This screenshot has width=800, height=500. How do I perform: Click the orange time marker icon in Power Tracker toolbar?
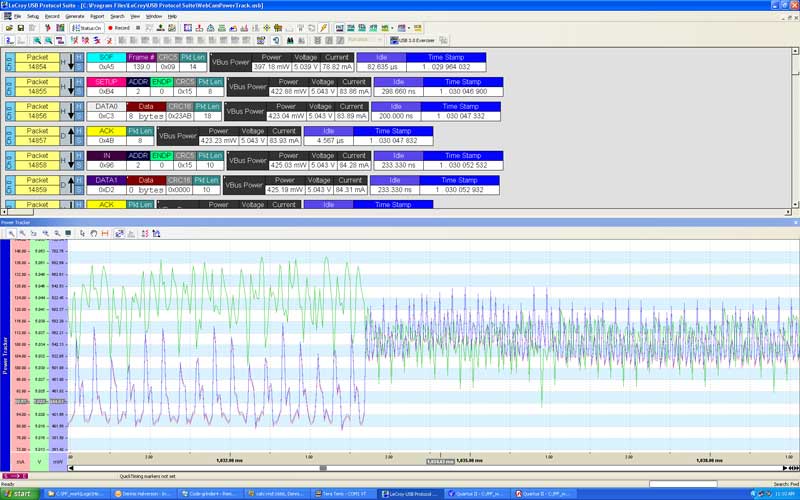point(104,233)
